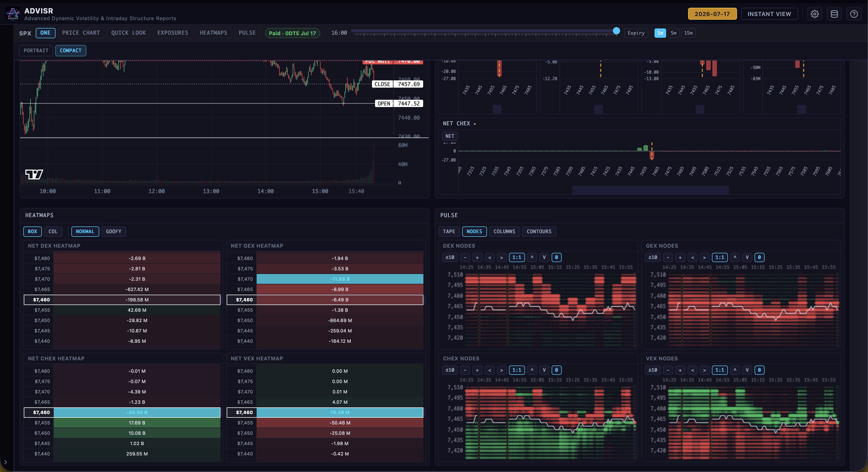Switch to the QUICK LOOK tab

(x=128, y=33)
